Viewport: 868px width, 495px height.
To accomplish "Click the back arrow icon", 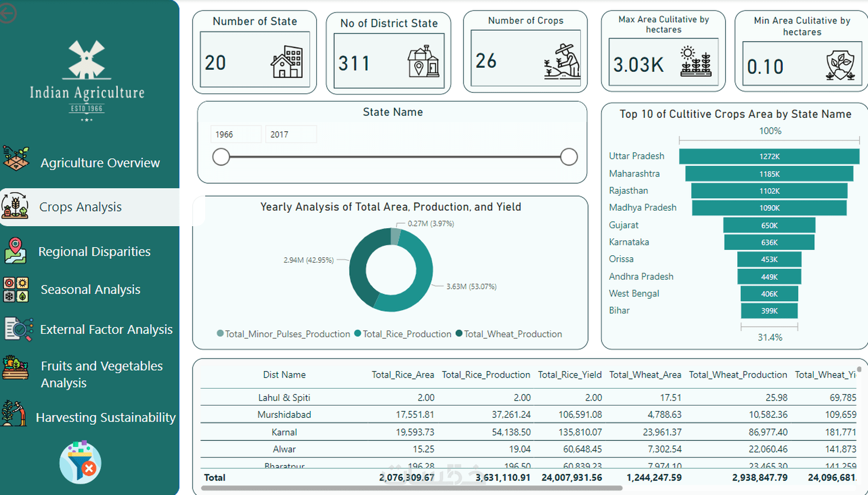I will pos(7,13).
